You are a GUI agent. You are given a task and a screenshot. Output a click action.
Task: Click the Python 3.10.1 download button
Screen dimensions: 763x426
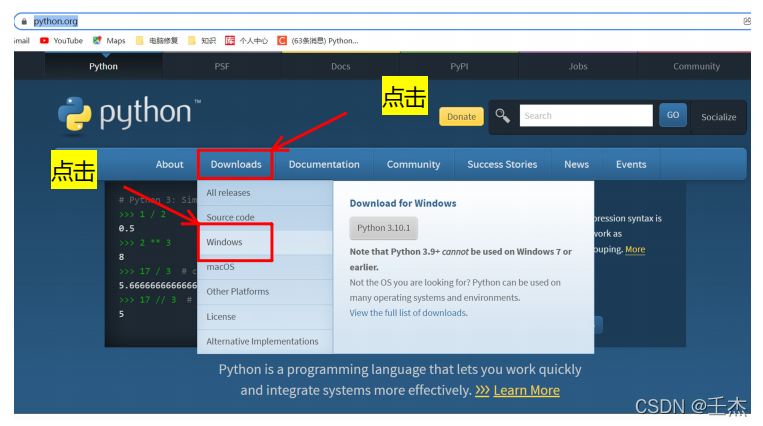(383, 228)
